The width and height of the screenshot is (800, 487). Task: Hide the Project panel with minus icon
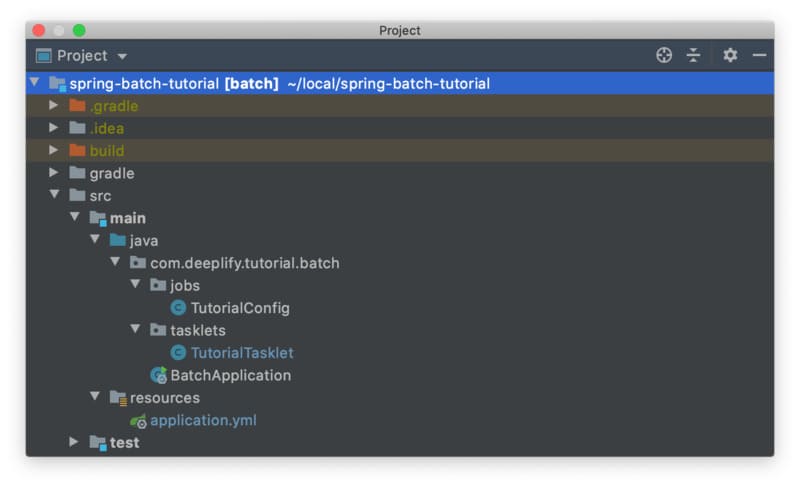pyautogui.click(x=759, y=55)
